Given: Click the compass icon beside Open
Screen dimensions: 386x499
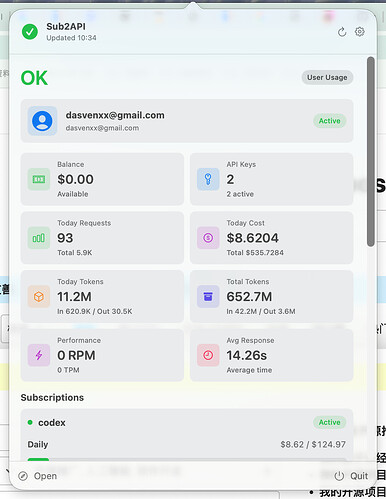Looking at the screenshot, I should (x=23, y=476).
